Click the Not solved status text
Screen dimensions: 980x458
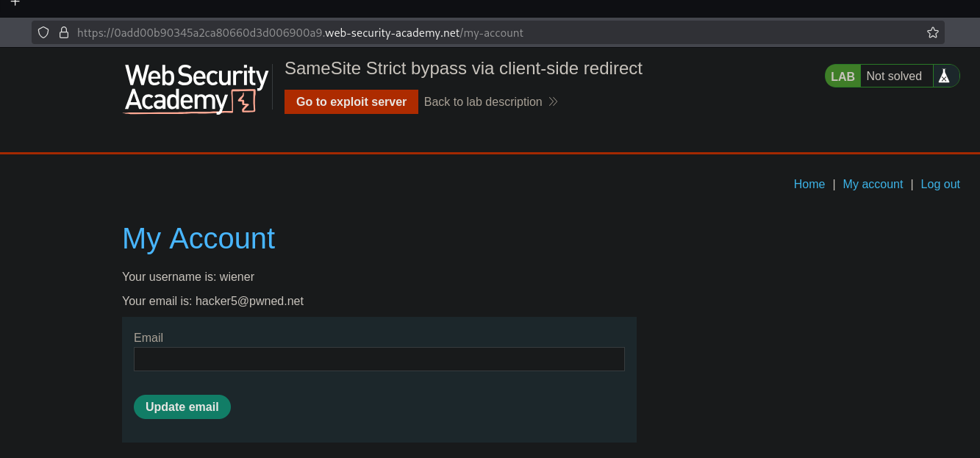(x=894, y=76)
